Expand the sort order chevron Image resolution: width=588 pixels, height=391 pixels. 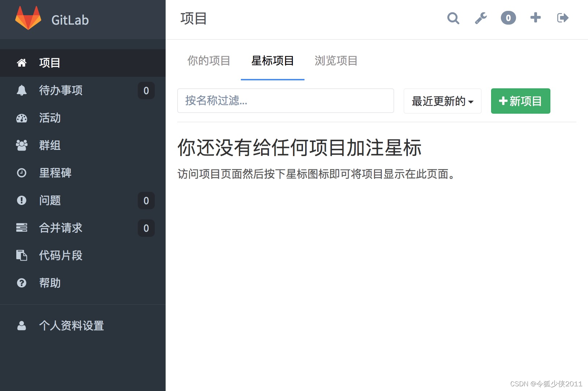471,102
